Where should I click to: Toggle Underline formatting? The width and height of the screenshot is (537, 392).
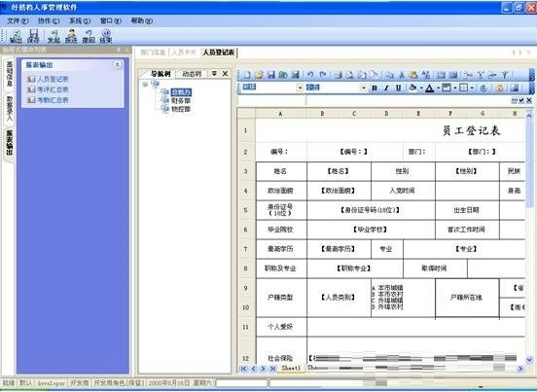pyautogui.click(x=398, y=88)
